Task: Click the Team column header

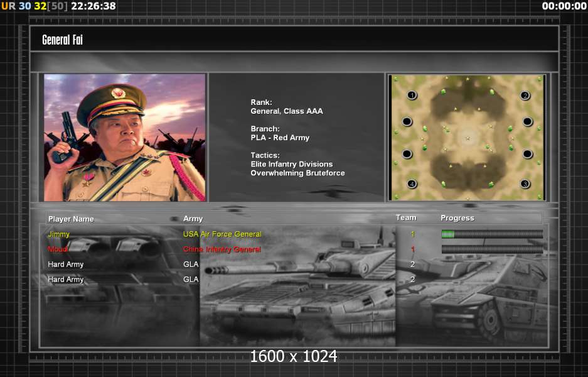Action: pos(406,217)
